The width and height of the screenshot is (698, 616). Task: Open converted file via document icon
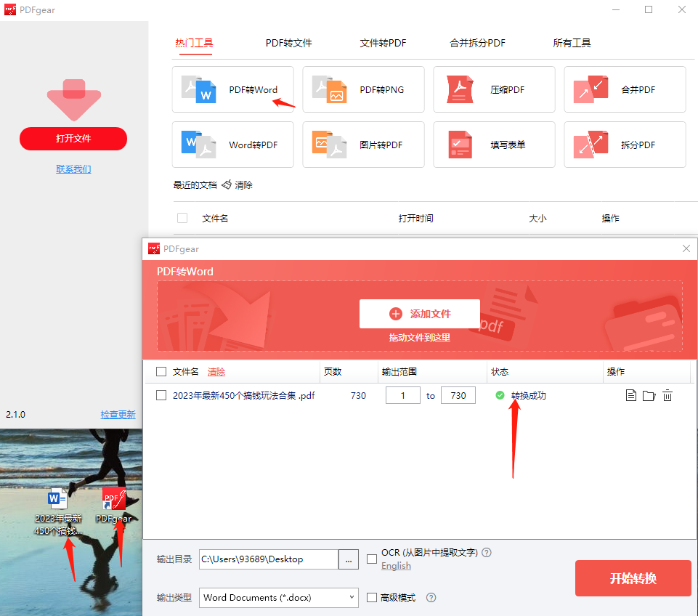point(630,395)
